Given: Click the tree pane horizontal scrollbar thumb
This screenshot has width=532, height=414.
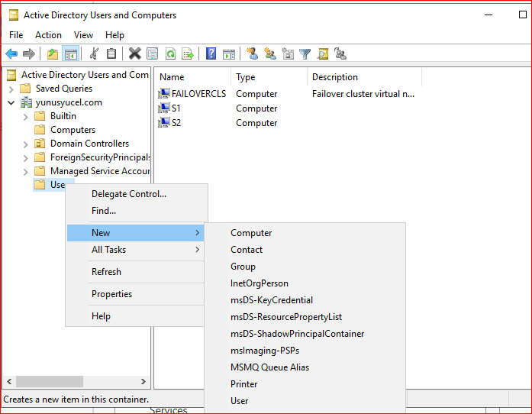Looking at the screenshot, I should (x=50, y=381).
